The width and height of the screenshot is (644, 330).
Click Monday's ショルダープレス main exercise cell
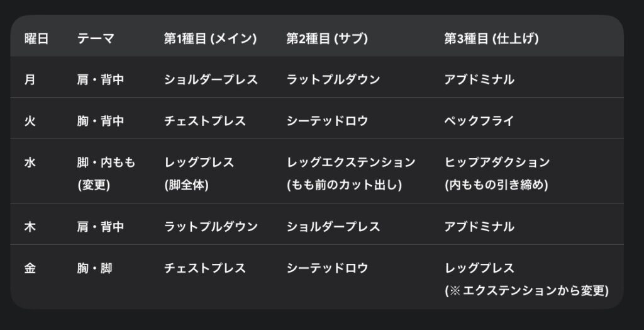click(x=211, y=80)
